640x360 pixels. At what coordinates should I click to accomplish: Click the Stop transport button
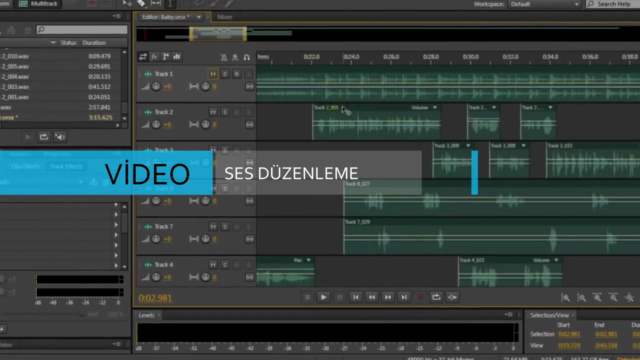307,298
